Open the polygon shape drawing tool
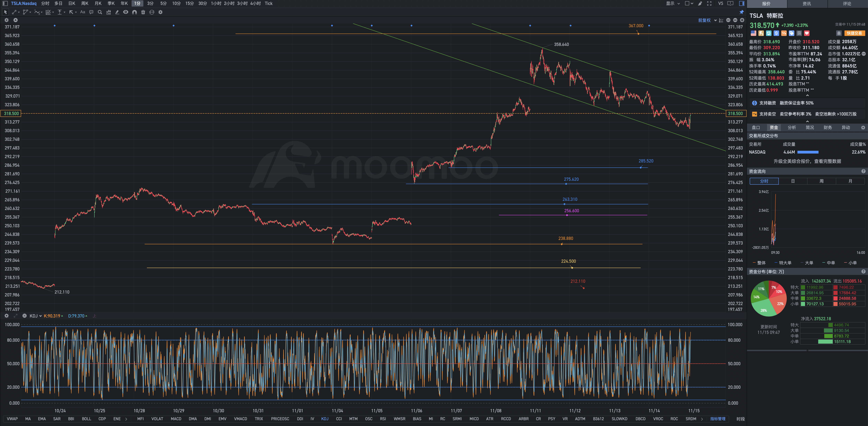This screenshot has height=426, width=868. pos(25,12)
